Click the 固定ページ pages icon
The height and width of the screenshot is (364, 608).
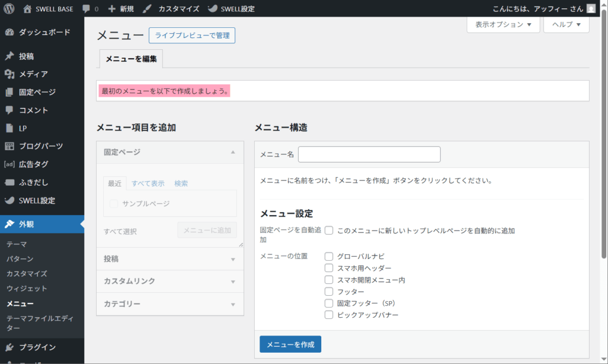pos(9,92)
